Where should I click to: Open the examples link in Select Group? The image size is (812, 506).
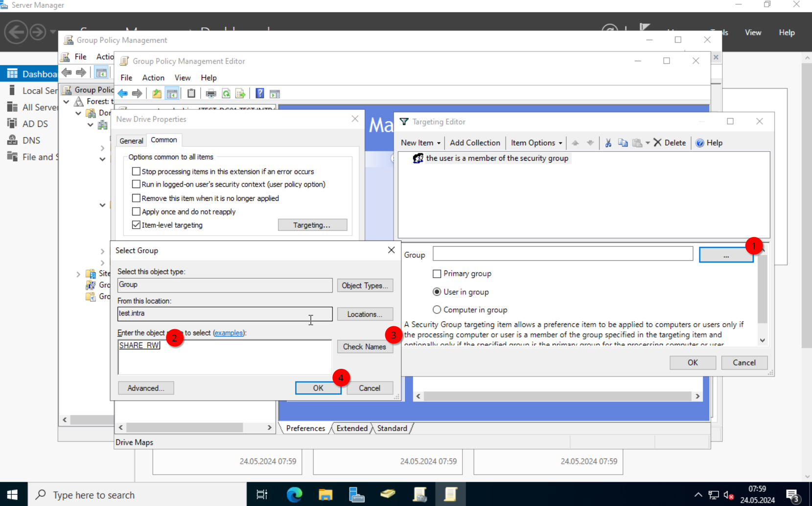click(x=229, y=333)
